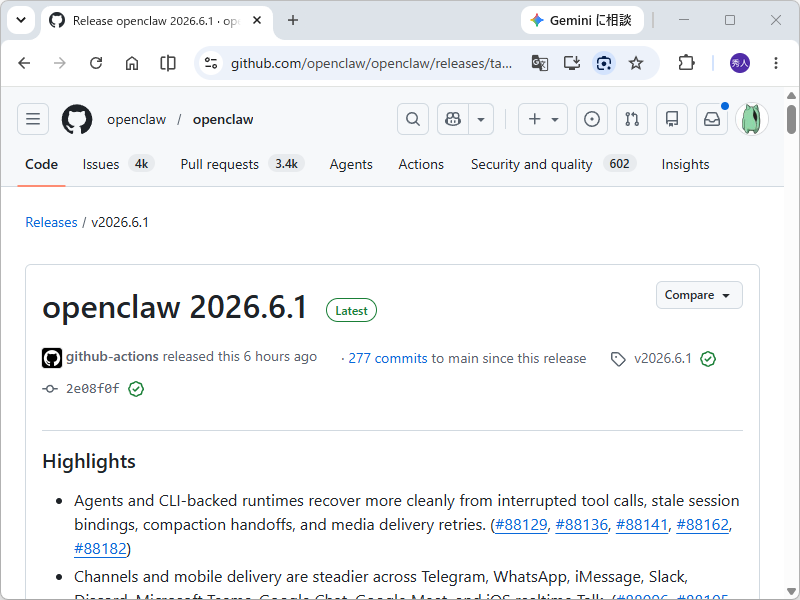Open your pull requests icon in header
The image size is (800, 600).
632,119
